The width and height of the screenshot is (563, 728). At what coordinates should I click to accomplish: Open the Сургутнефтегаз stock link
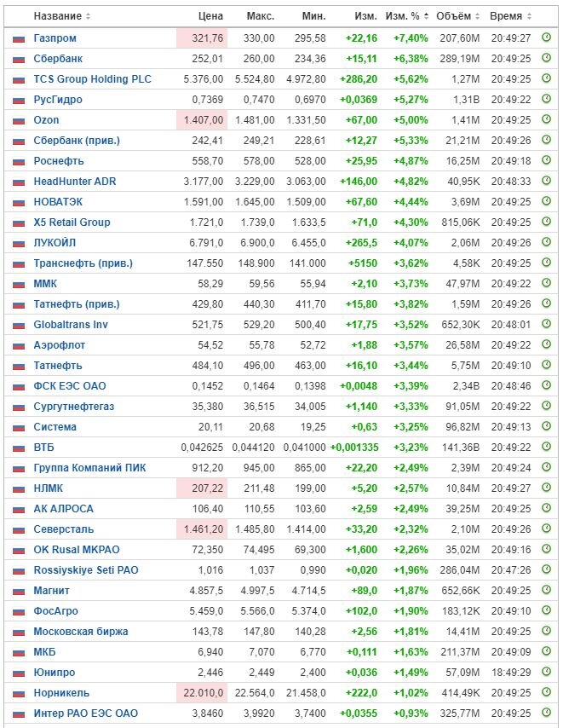pyautogui.click(x=74, y=407)
